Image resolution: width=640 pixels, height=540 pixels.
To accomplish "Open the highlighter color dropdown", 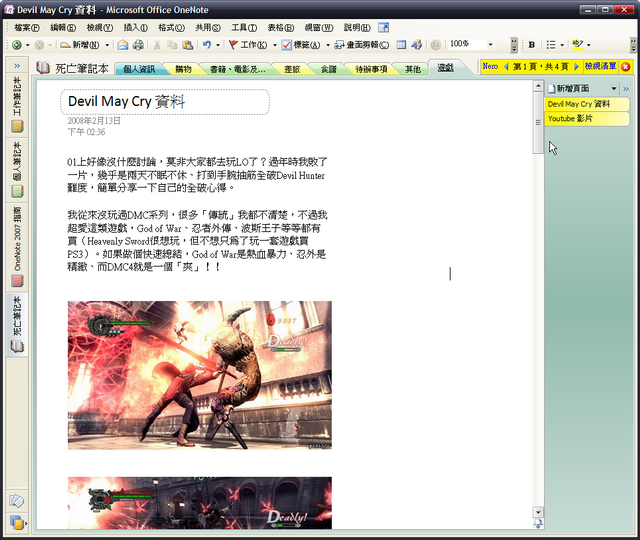I will click(x=589, y=45).
